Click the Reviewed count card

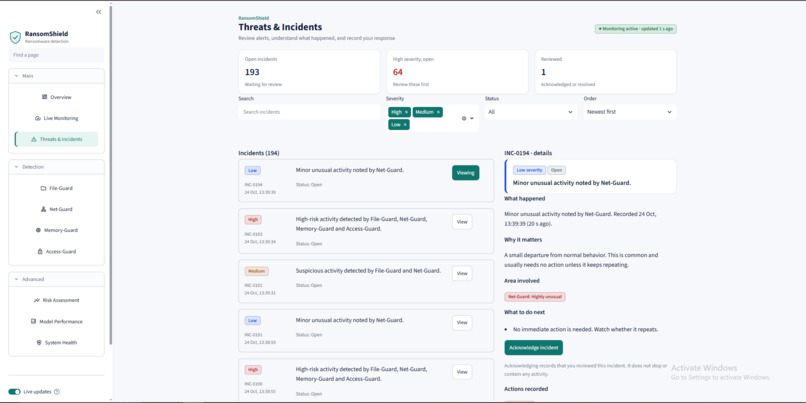(x=606, y=72)
